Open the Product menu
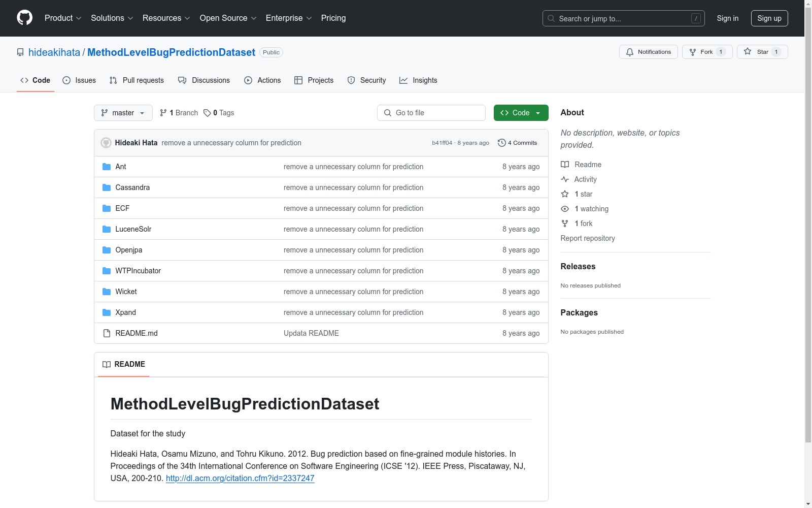This screenshot has width=812, height=508. 63,18
